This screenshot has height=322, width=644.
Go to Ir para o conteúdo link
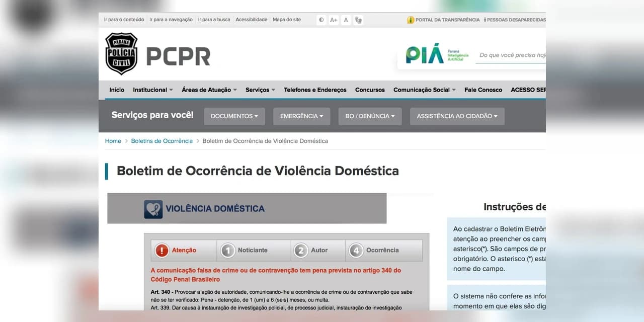[124, 20]
